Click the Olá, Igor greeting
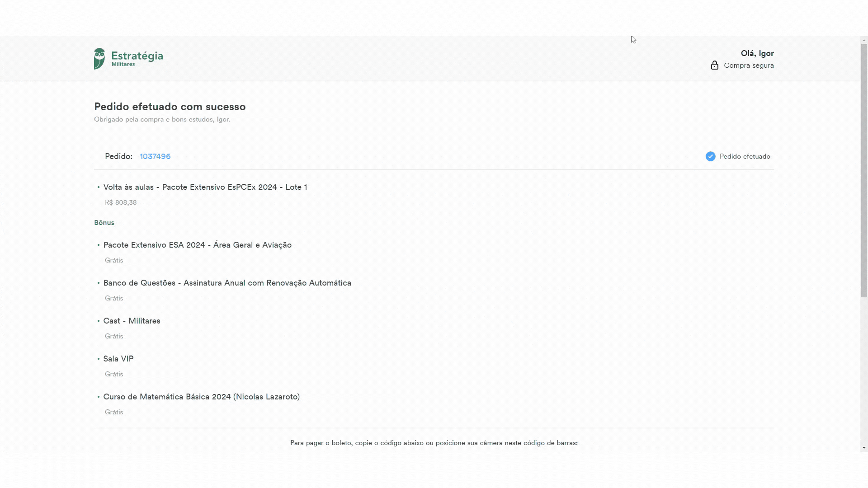Image resolution: width=868 pixels, height=488 pixels. (757, 53)
